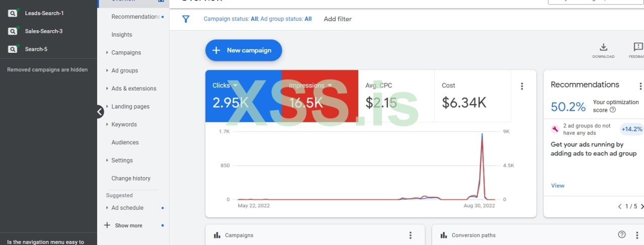Viewport: 644px width, 245px height.
Task: Open the Campaigns card three-dot menu
Action: (x=411, y=235)
